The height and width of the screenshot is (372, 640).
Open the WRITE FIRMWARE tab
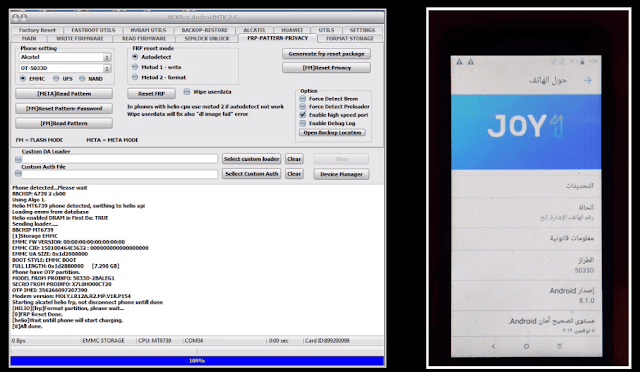pyautogui.click(x=80, y=38)
